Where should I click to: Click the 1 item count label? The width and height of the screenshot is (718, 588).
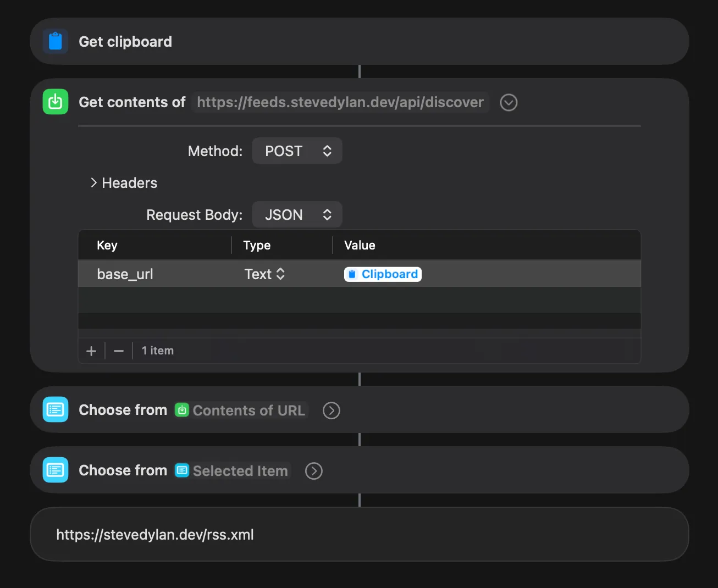(x=158, y=351)
